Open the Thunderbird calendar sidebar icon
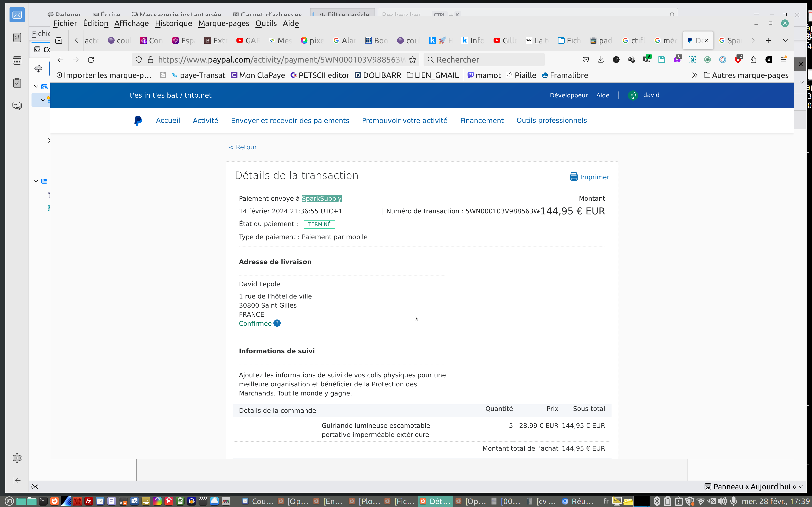The width and height of the screenshot is (812, 507). pyautogui.click(x=17, y=61)
